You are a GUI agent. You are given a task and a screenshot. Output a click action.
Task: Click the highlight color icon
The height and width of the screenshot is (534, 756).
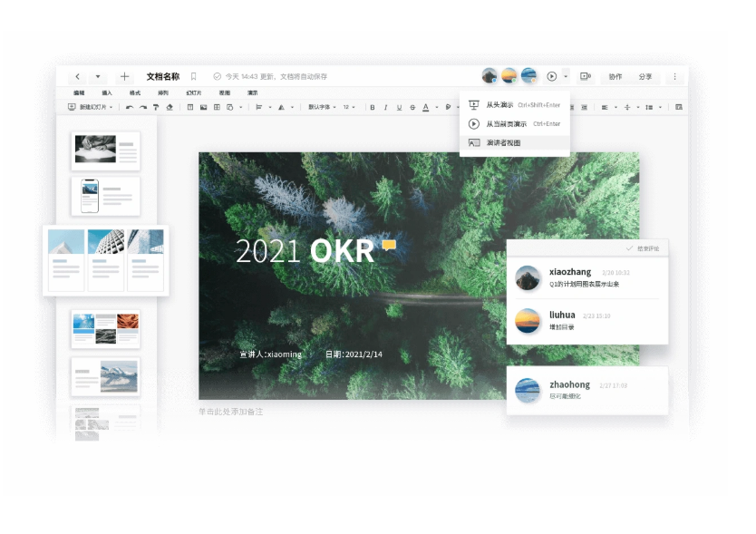click(449, 107)
